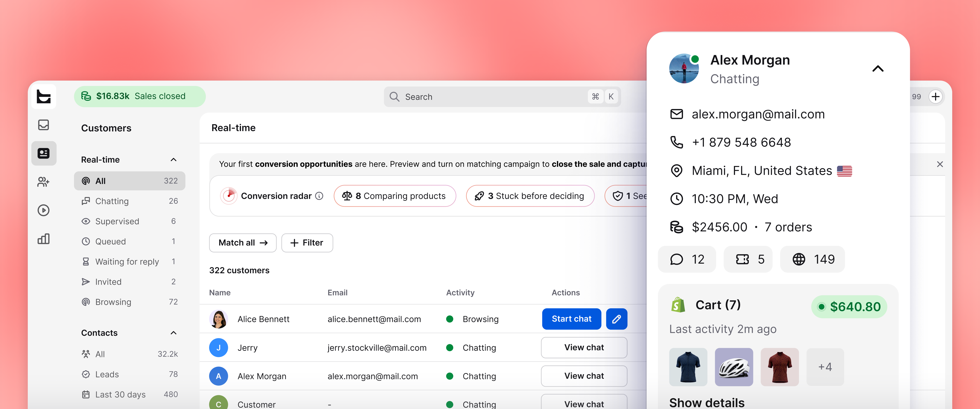The width and height of the screenshot is (980, 409).
Task: Click the 149 page visits counter chip
Action: 812,259
